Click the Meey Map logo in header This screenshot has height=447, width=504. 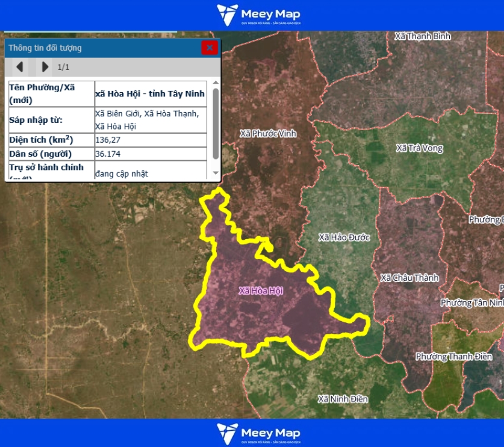[x=258, y=15]
